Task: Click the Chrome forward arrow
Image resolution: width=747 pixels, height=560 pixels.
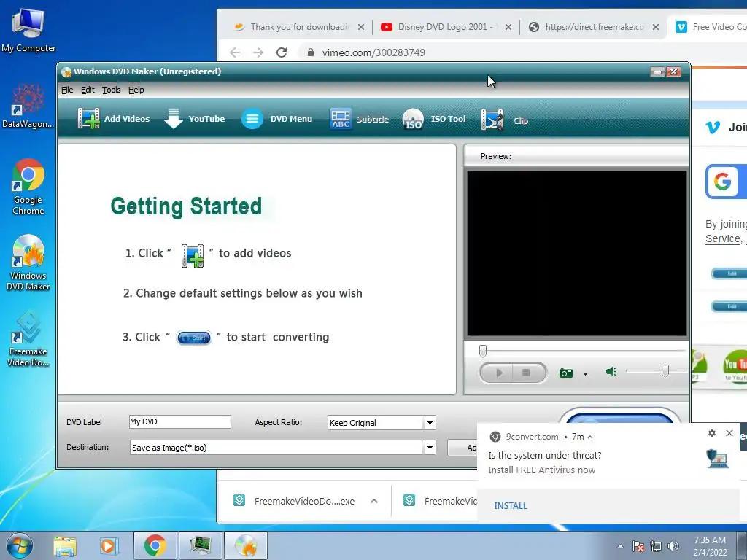Action: click(x=258, y=52)
